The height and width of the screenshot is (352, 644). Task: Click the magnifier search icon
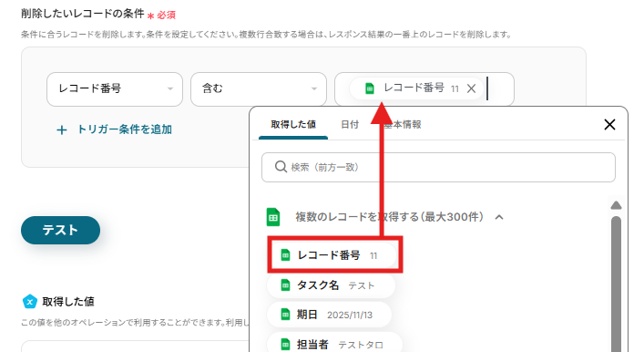281,167
